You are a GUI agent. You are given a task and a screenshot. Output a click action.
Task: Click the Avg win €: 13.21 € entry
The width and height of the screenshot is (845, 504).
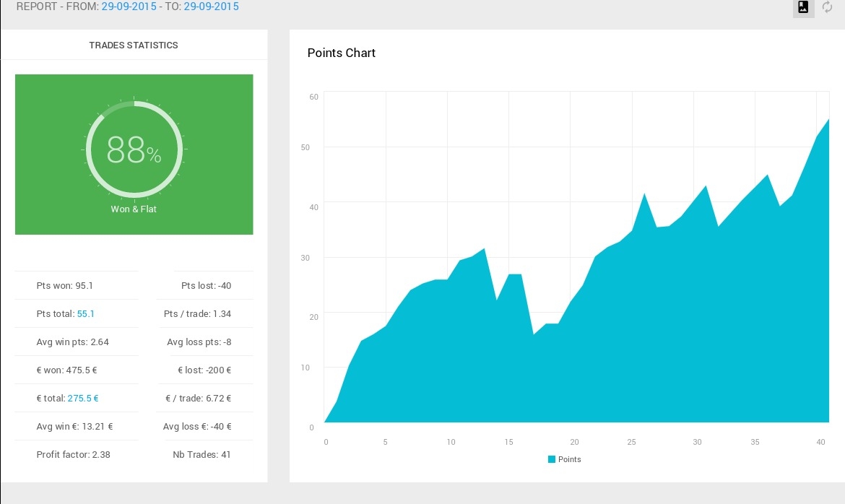pyautogui.click(x=75, y=427)
